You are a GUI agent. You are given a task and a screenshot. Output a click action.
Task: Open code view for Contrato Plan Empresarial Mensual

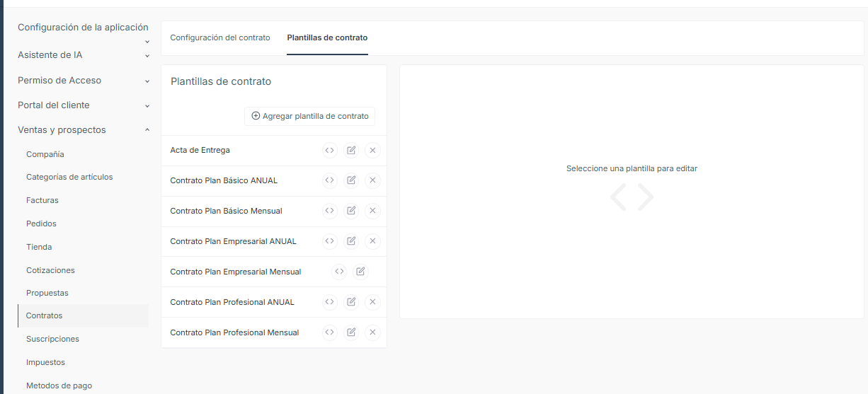(339, 272)
